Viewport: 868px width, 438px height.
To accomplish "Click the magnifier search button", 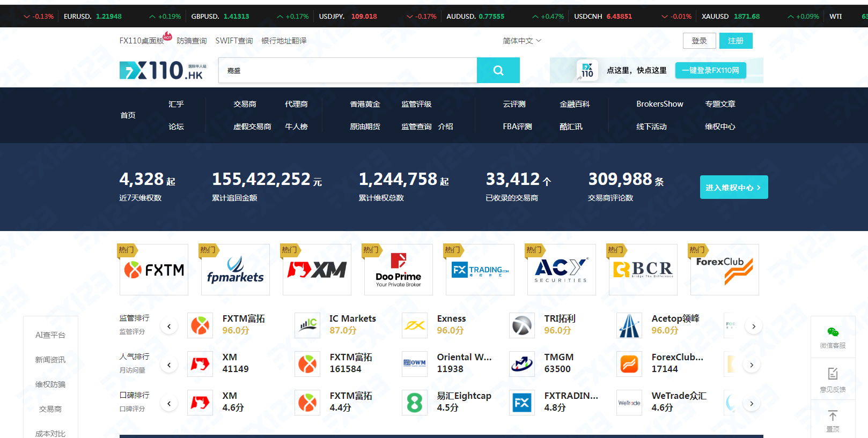I will click(498, 70).
